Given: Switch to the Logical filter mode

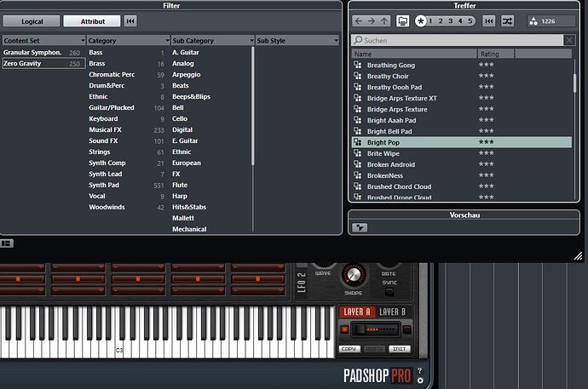Looking at the screenshot, I should [32, 21].
